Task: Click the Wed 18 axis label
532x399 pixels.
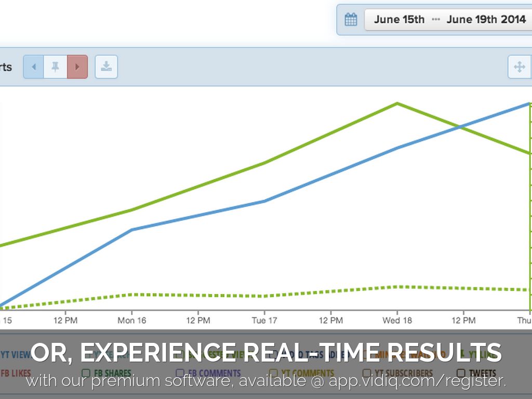Action: pyautogui.click(x=397, y=321)
